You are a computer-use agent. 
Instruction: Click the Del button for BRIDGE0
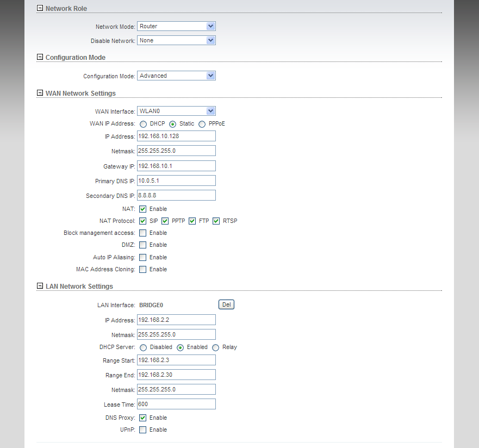coord(226,304)
